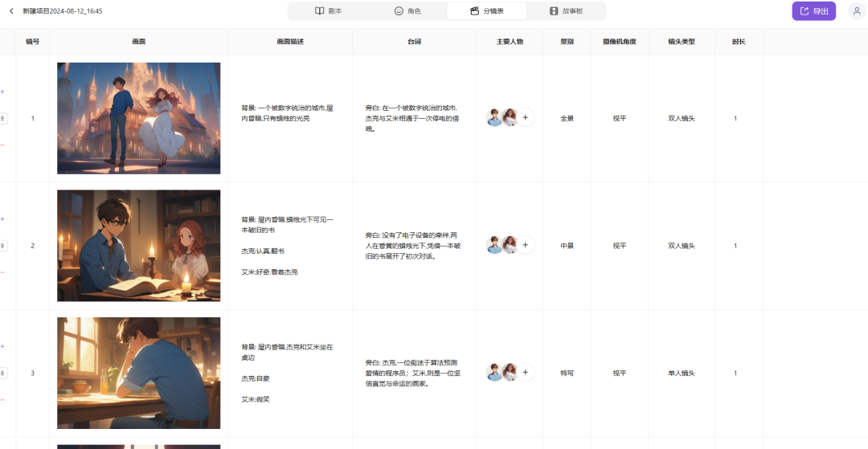Click the girl avatar in shot 3
This screenshot has width=868, height=449.
pyautogui.click(x=510, y=372)
